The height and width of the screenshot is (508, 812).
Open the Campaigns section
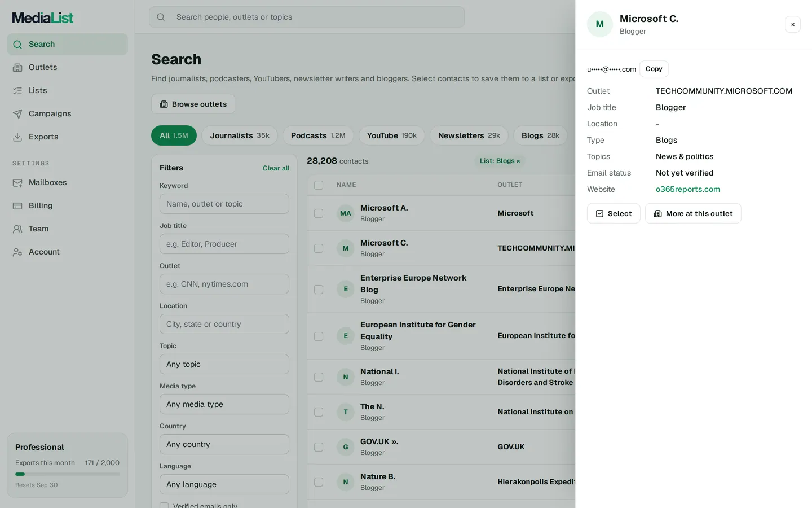(x=67, y=113)
